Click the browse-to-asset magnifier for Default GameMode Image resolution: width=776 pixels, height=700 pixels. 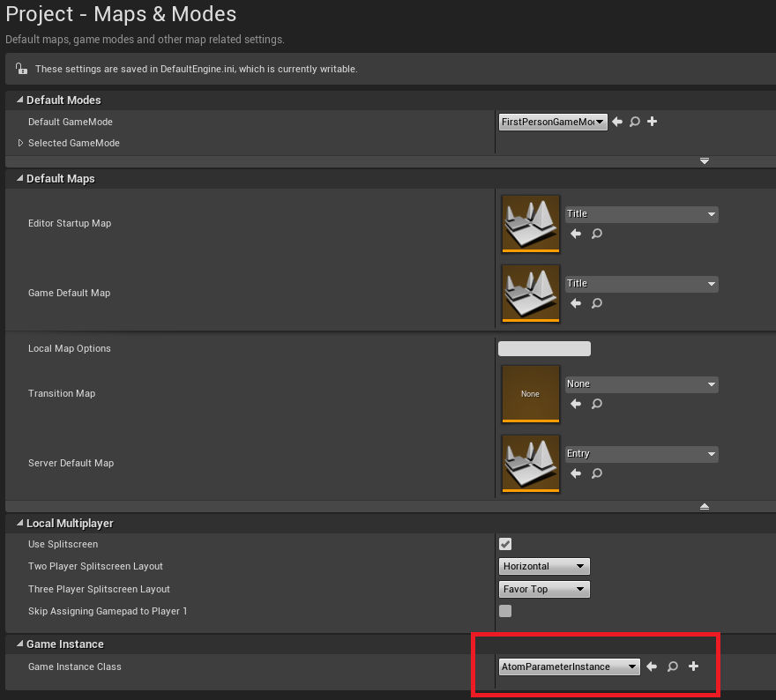634,122
